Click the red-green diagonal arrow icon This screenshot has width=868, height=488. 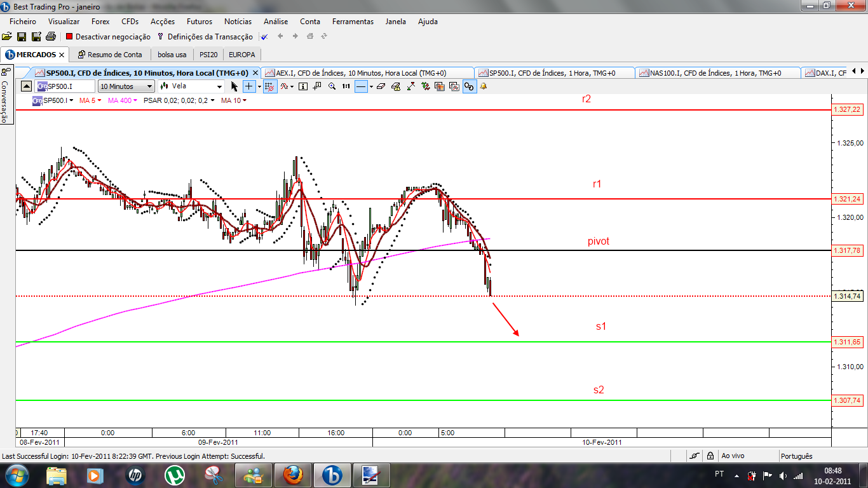(x=411, y=86)
